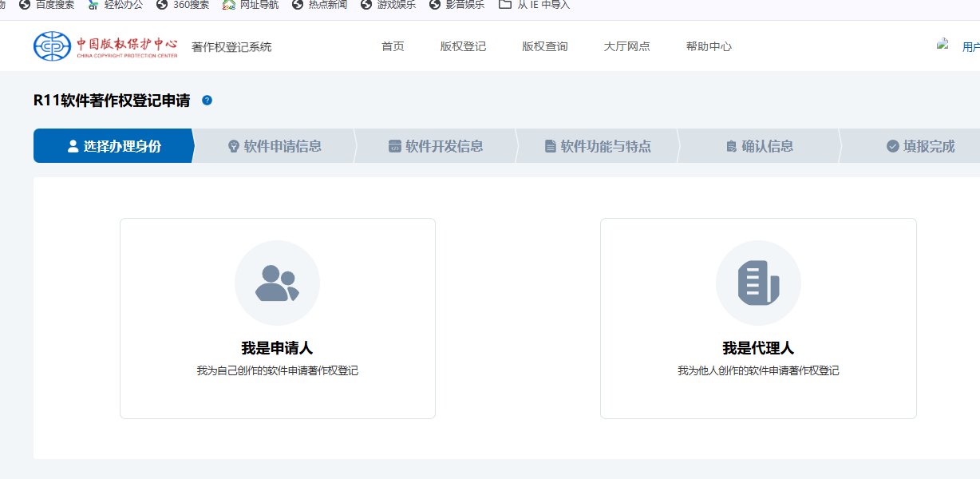Viewport: 980px width, 479px height.
Task: Open the 从 IE 中导入 bookmark folder
Action: point(534,5)
